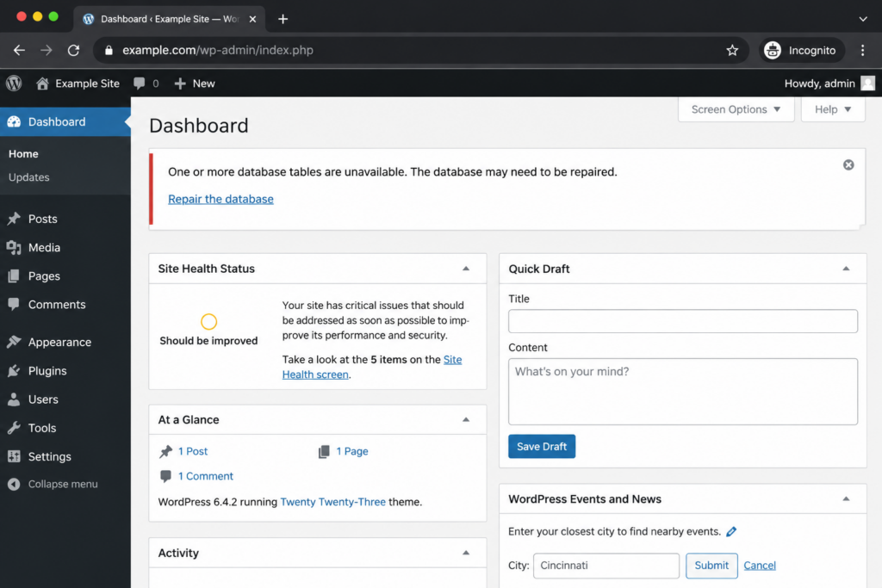The image size is (882, 588).
Task: Collapse the Quick Draft panel
Action: [x=846, y=269]
